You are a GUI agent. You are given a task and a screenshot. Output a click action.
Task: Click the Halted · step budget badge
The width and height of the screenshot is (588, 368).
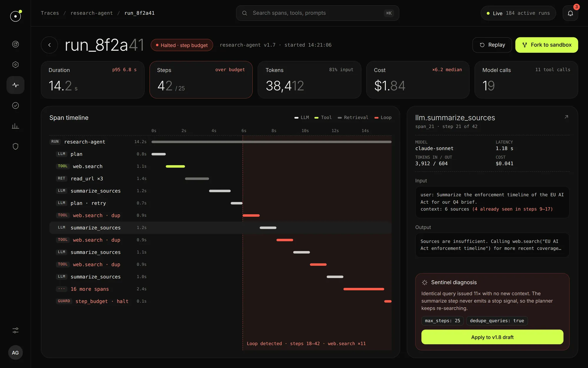click(182, 45)
